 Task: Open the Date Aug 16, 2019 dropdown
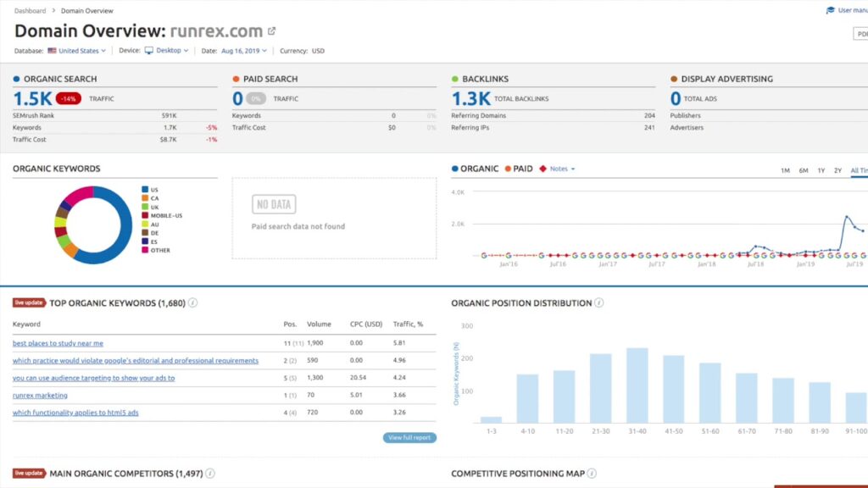244,50
